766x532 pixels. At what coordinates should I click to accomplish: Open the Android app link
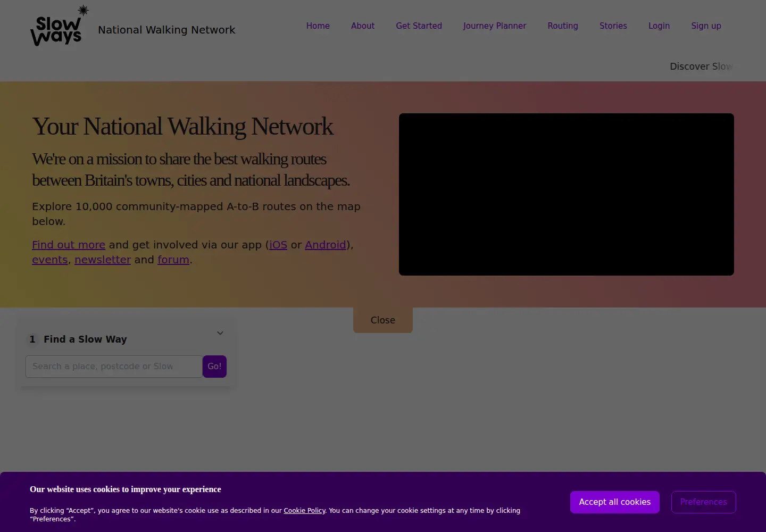[x=326, y=245]
